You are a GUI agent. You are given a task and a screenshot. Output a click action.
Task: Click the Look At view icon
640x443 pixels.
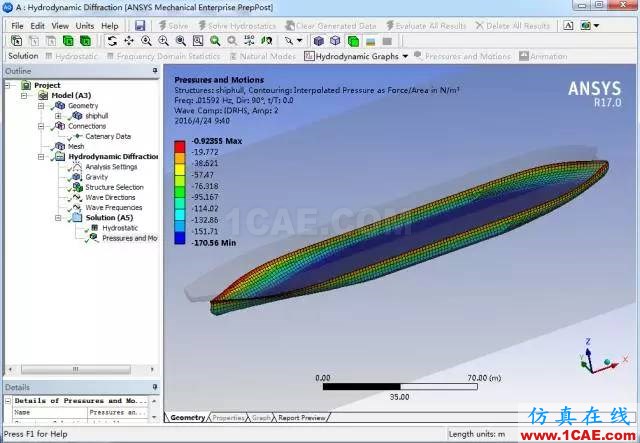(267, 41)
